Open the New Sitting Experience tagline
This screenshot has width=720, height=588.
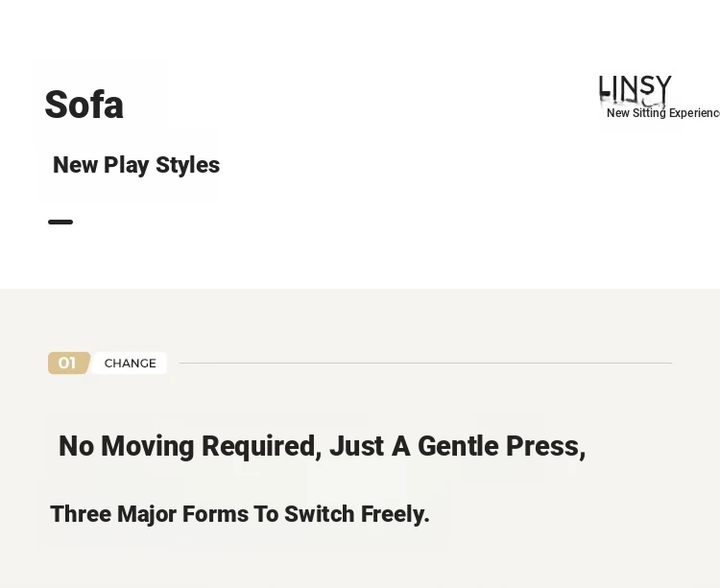tap(663, 113)
